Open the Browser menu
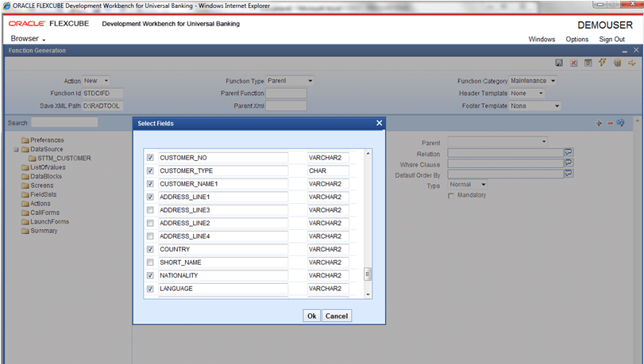This screenshot has height=364, width=644. tap(28, 39)
